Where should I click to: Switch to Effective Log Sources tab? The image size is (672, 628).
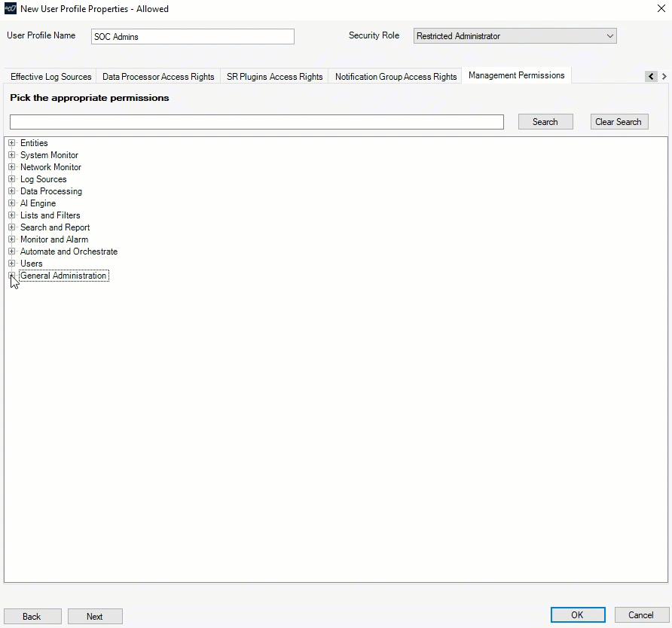click(50, 77)
